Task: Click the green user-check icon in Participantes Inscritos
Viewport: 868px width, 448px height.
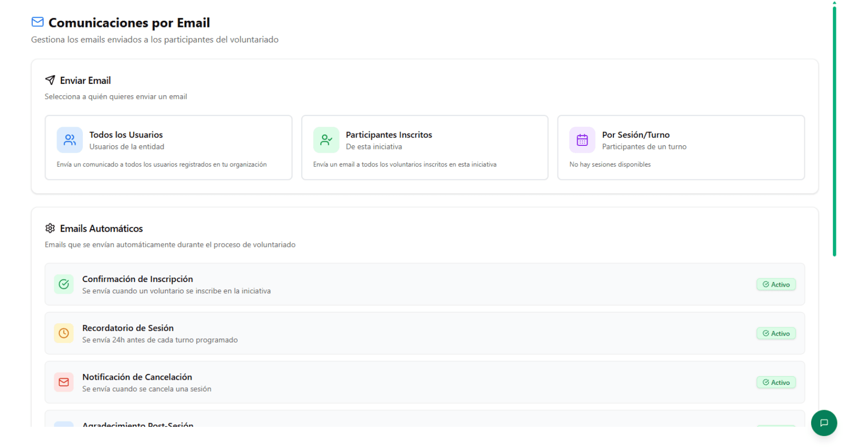Action: click(326, 140)
